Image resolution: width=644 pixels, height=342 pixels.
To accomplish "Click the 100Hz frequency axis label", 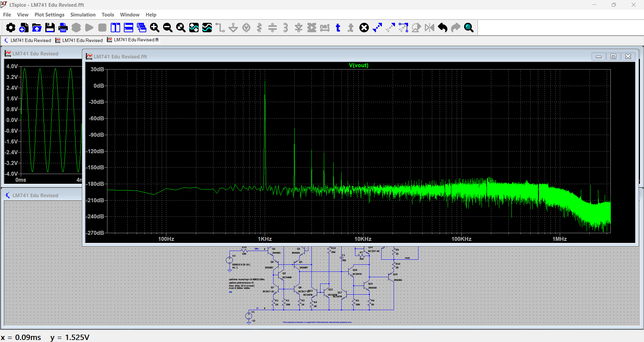I will coord(166,239).
